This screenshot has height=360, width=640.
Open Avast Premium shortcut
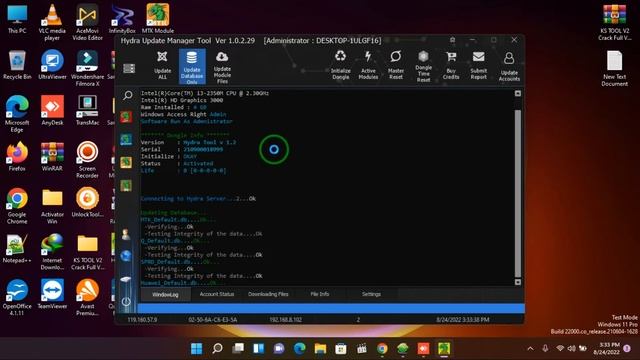[x=87, y=298]
